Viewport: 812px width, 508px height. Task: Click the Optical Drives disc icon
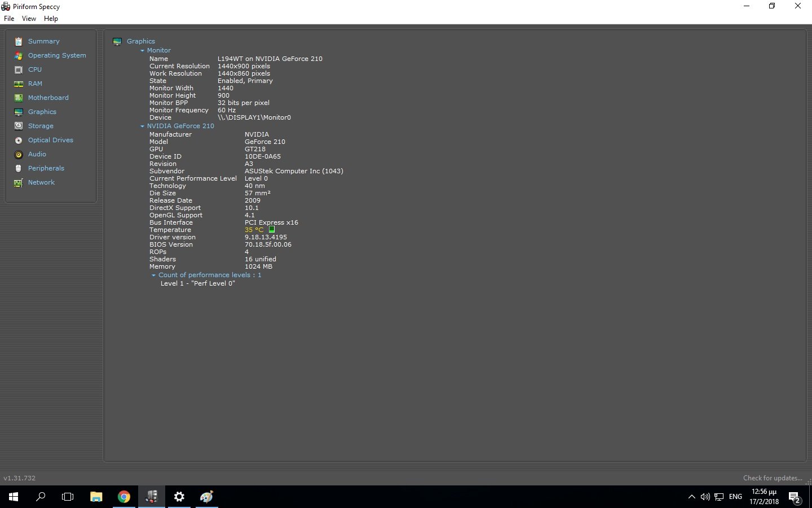pyautogui.click(x=19, y=140)
